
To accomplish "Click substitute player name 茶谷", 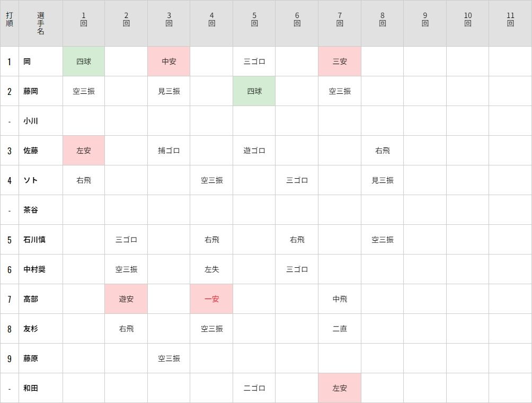I will [31, 210].
